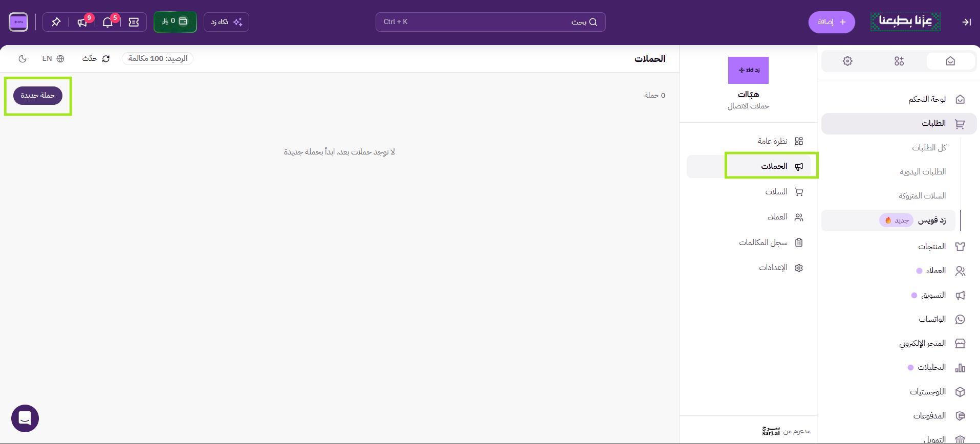Image resolution: width=980 pixels, height=444 pixels.
Task: Open the 'الحملات' campaigns menu item
Action: 749,166
